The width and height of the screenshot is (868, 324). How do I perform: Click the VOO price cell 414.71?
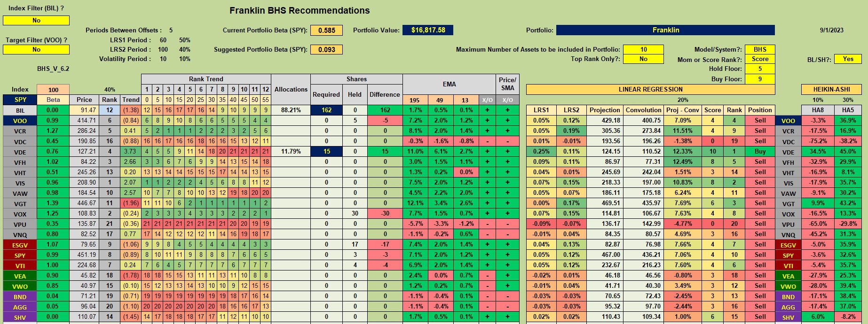[x=84, y=121]
